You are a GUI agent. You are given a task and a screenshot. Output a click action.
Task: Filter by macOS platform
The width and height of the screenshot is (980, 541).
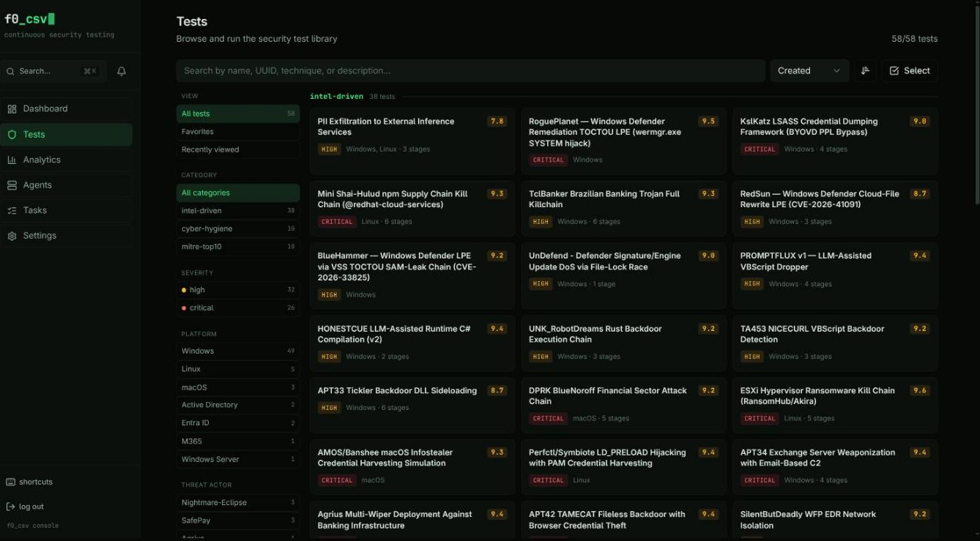(x=238, y=387)
